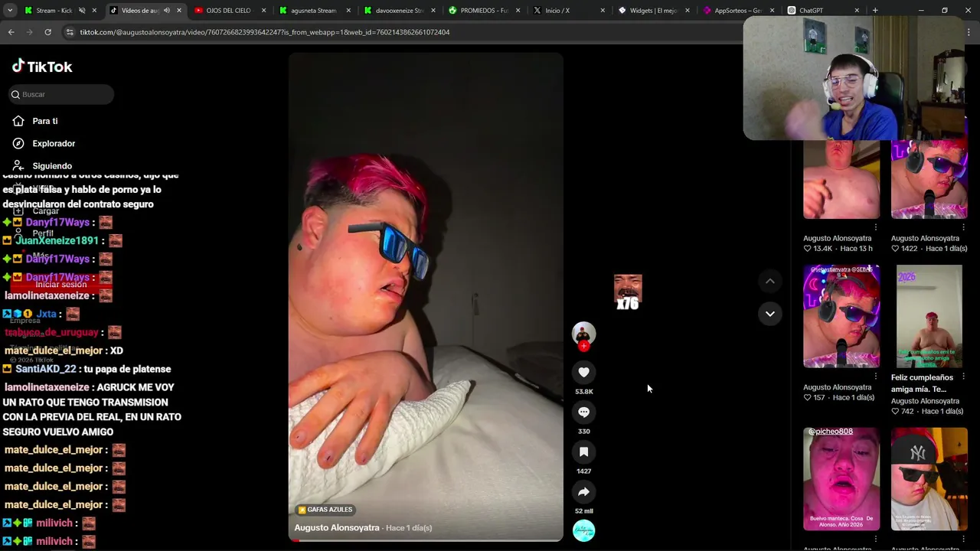The height and width of the screenshot is (551, 980).
Task: Click the main video to pause
Action: (426, 297)
